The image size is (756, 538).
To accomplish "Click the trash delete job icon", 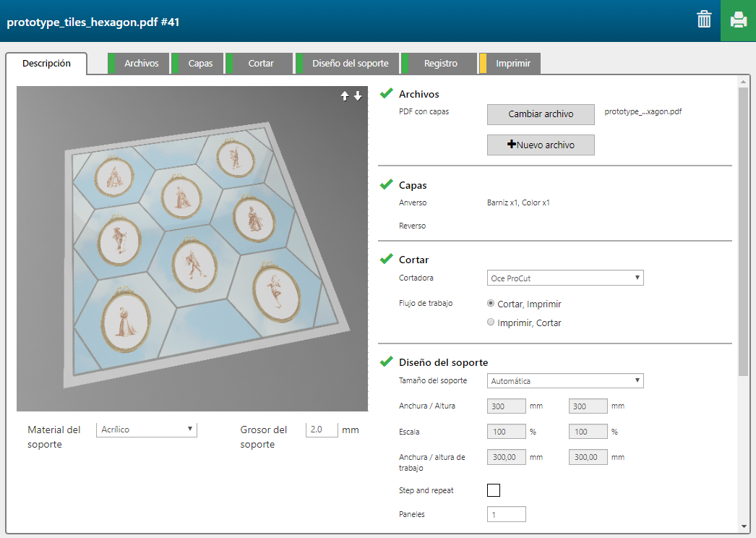I will 703,20.
